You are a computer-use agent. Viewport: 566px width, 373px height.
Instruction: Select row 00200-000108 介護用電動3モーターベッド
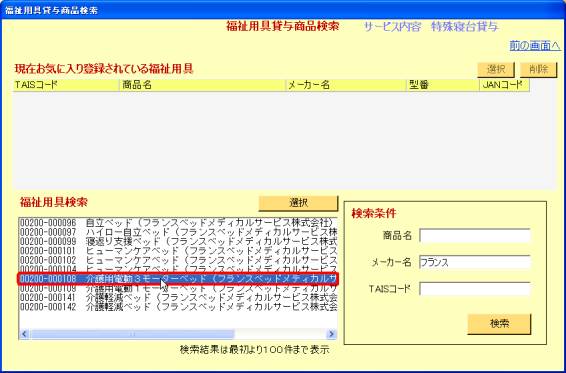178,279
